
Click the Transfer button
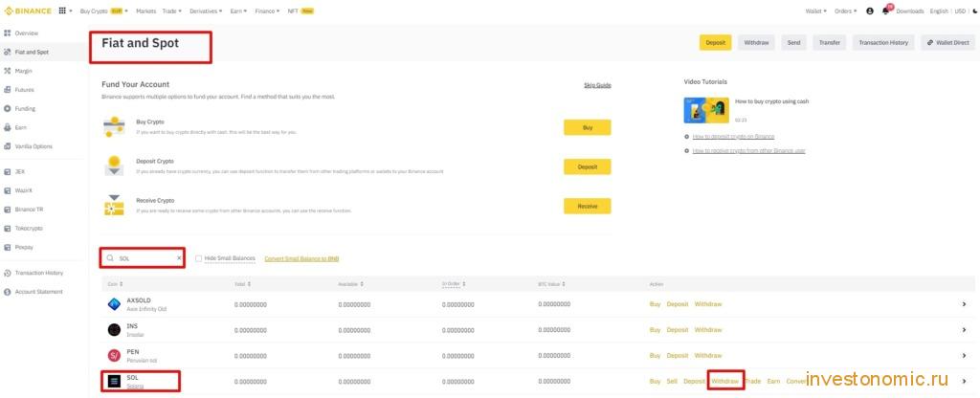830,42
